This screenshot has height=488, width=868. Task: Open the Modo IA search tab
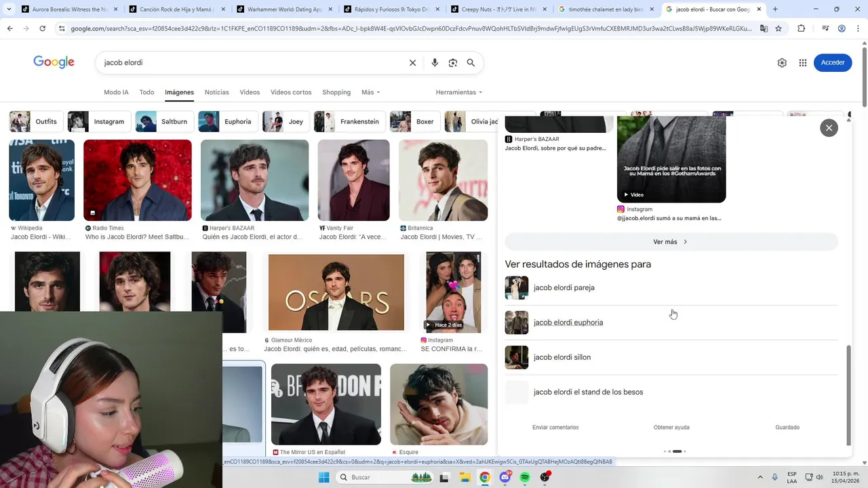116,92
